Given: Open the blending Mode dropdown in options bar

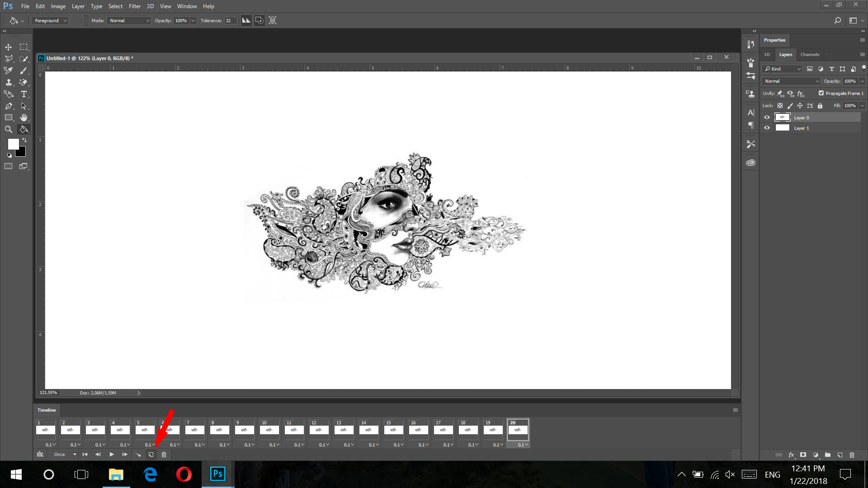Looking at the screenshot, I should [129, 20].
